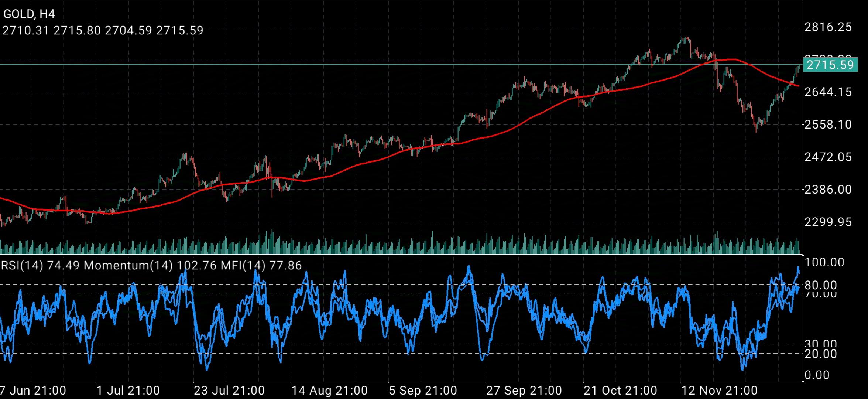Select the current price tag 2715.59
This screenshot has height=399, width=868.
pos(830,65)
